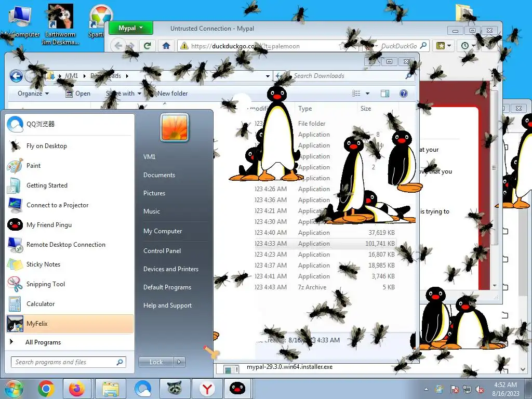Open Default Programs
Viewport: 532px width, 399px height.
point(167,287)
